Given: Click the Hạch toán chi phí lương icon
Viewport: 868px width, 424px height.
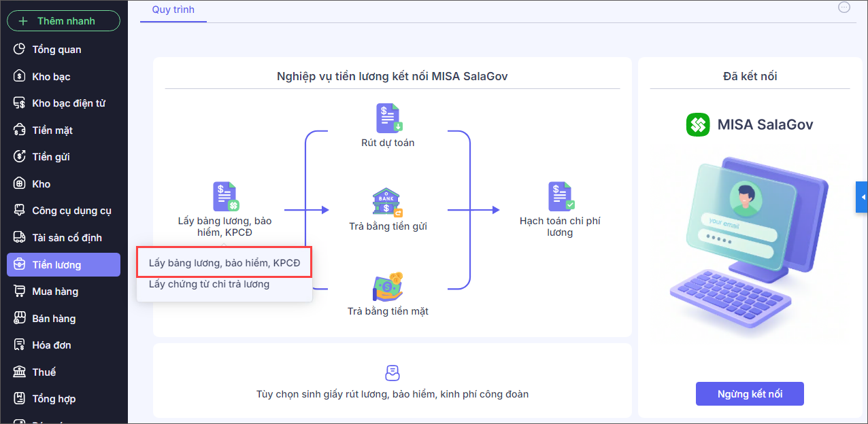Looking at the screenshot, I should (x=562, y=196).
